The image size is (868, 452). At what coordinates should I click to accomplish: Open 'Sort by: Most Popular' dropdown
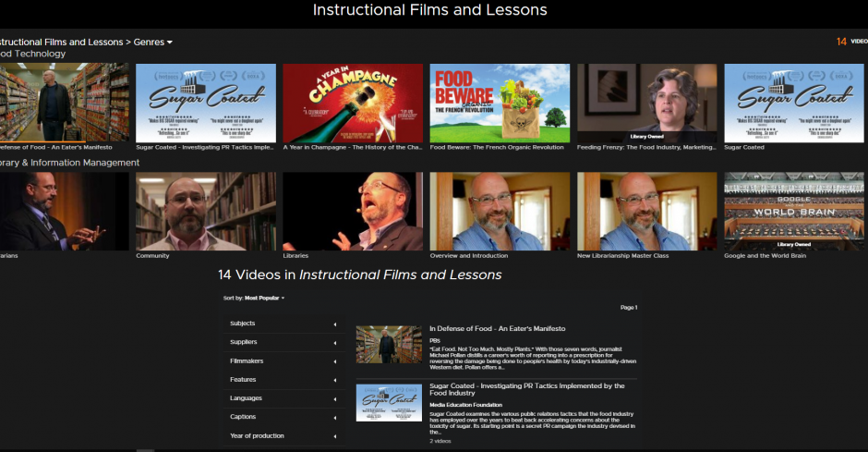pos(254,298)
